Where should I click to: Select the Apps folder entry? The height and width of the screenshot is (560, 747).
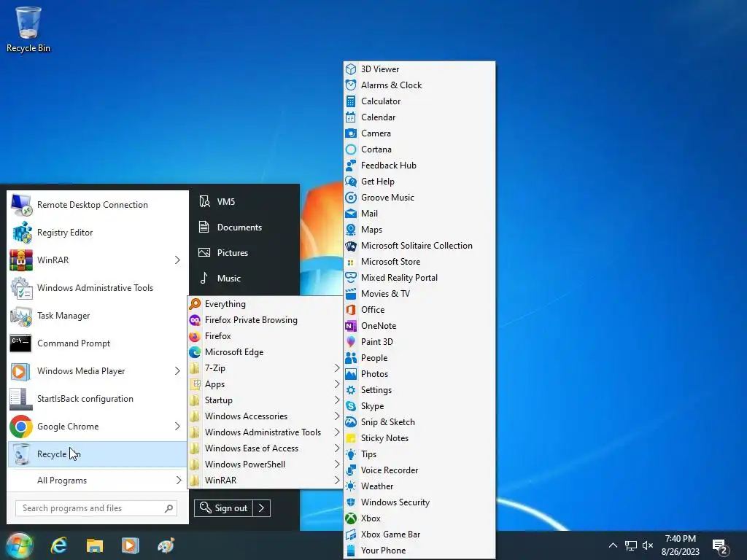tap(265, 384)
